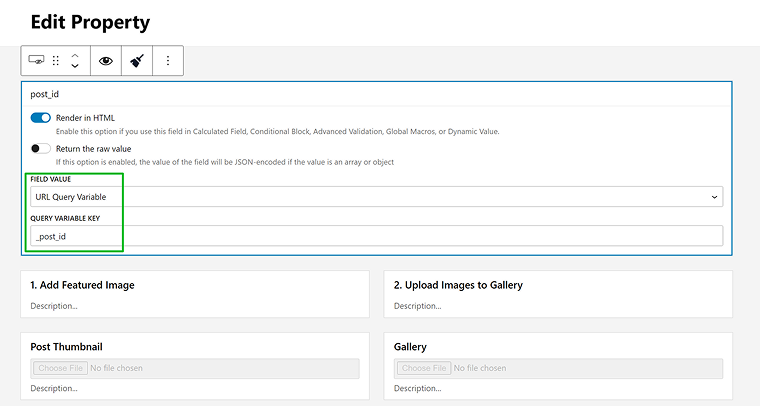Click the '2. Upload Images to Gallery' heading
This screenshot has height=406, width=760.
[x=458, y=285]
